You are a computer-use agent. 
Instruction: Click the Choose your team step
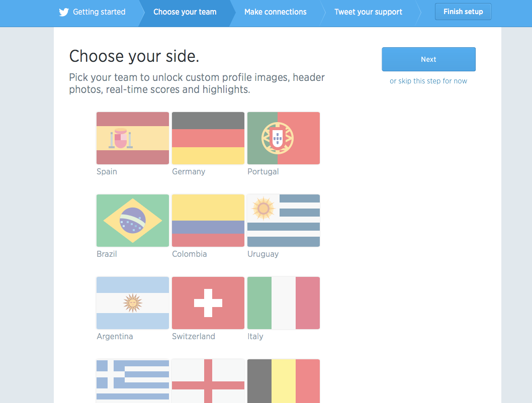(x=185, y=12)
